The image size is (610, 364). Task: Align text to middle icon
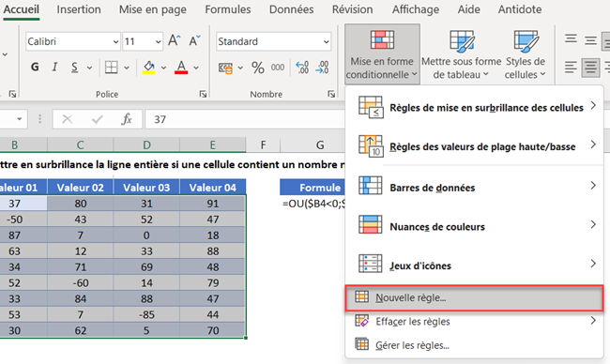(590, 40)
